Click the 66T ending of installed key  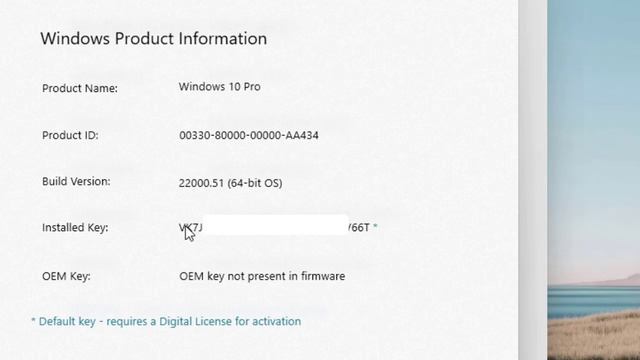359,227
